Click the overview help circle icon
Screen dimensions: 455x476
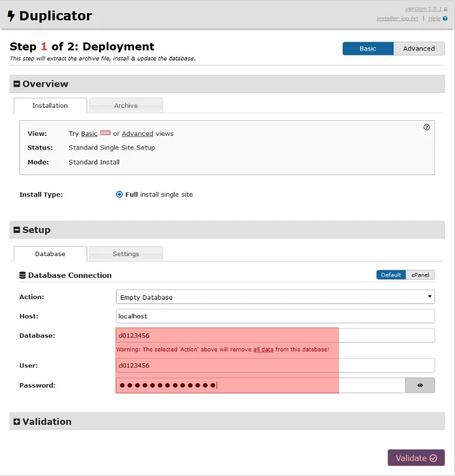pos(426,127)
